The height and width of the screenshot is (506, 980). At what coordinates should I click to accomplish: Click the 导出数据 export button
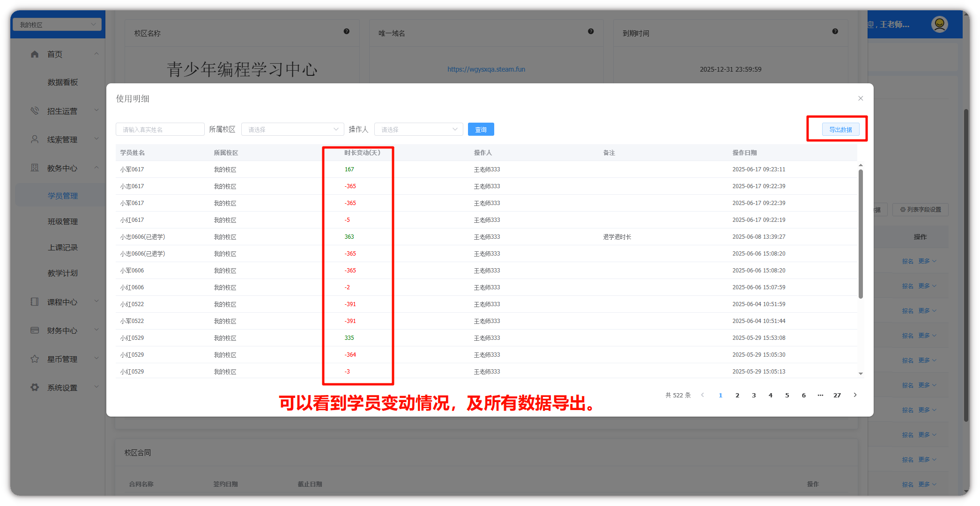840,129
